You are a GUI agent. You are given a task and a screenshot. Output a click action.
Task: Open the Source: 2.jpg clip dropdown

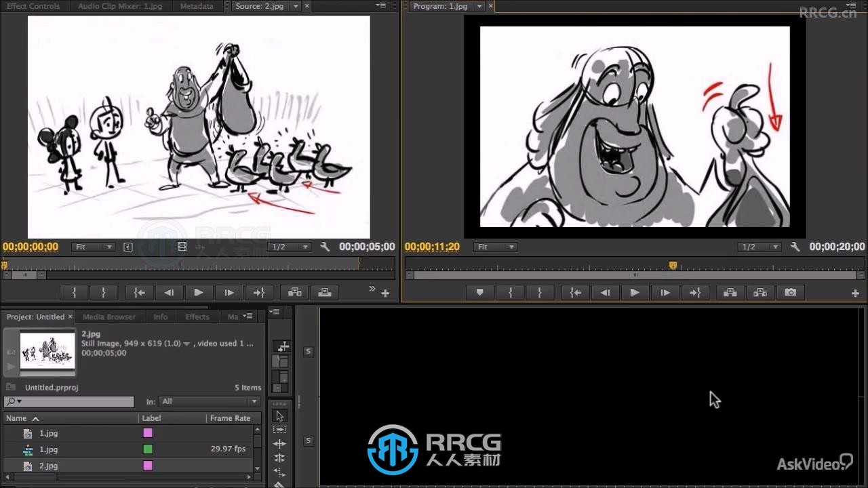point(296,6)
